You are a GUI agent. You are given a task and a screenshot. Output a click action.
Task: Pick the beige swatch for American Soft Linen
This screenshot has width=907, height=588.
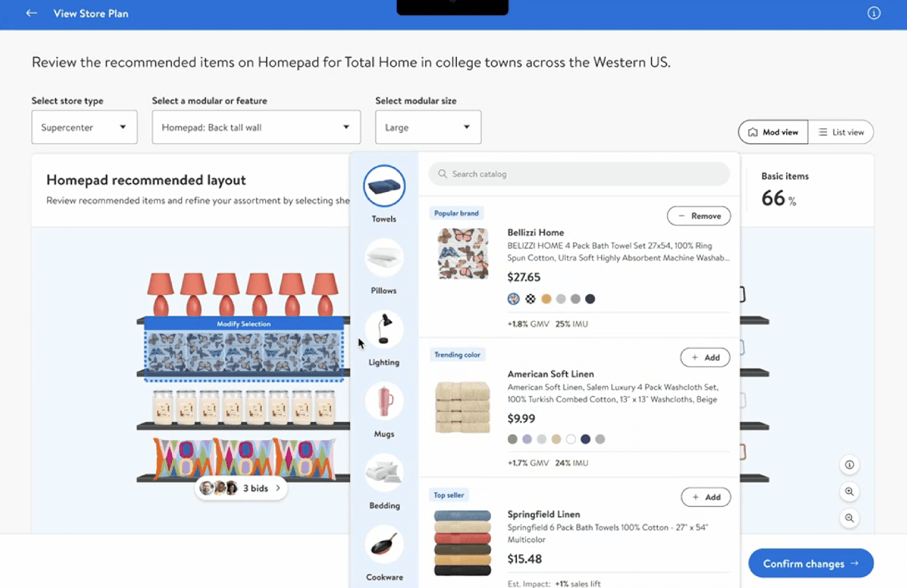point(556,439)
